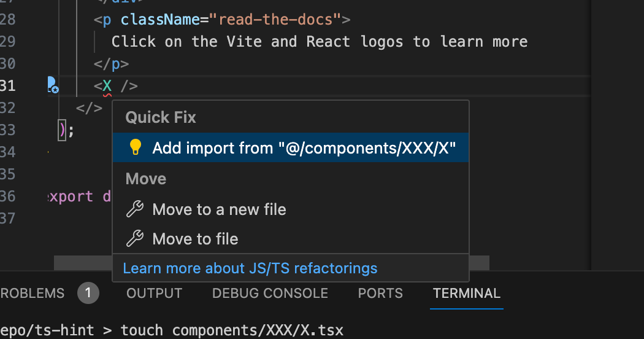Click wrench icon beside "Move to a new file"

click(134, 209)
